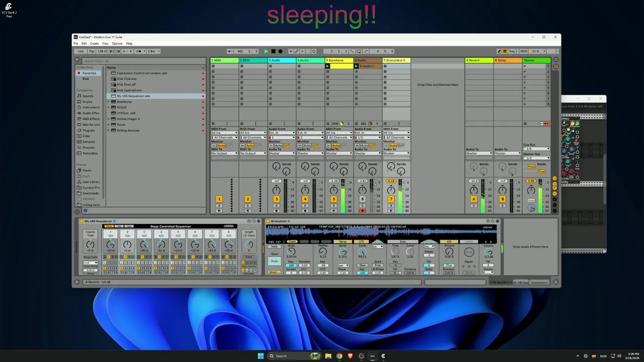Open track 6 Audio To Master dropdown

click(367, 153)
